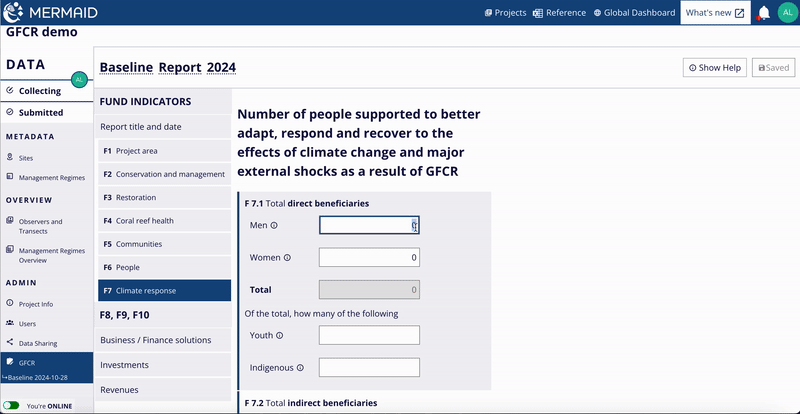Image resolution: width=800 pixels, height=414 pixels.
Task: Click the Indigenous info icon
Action: coord(301,368)
